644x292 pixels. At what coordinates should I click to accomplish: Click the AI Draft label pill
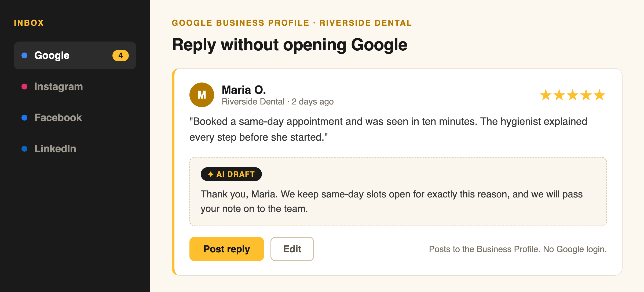tap(231, 174)
